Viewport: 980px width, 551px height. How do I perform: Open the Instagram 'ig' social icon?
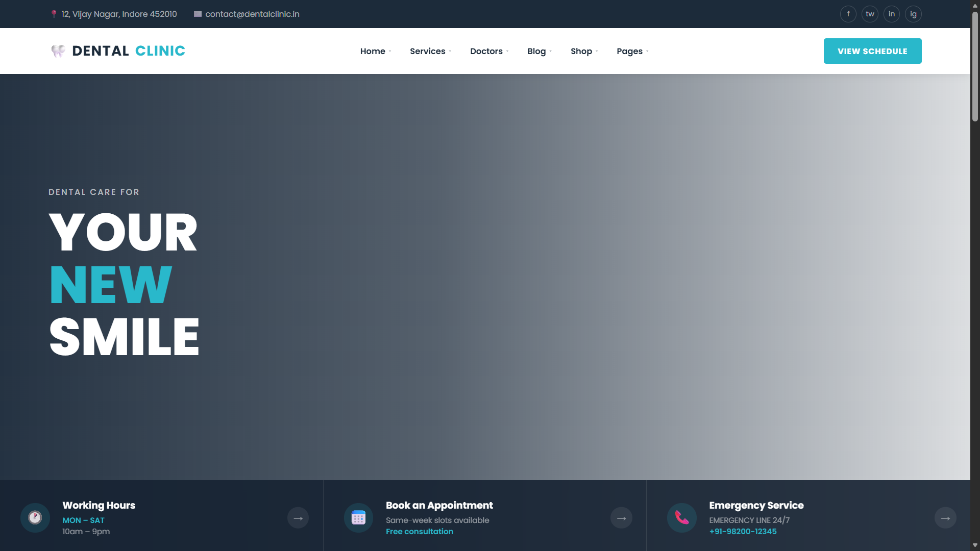click(x=913, y=14)
